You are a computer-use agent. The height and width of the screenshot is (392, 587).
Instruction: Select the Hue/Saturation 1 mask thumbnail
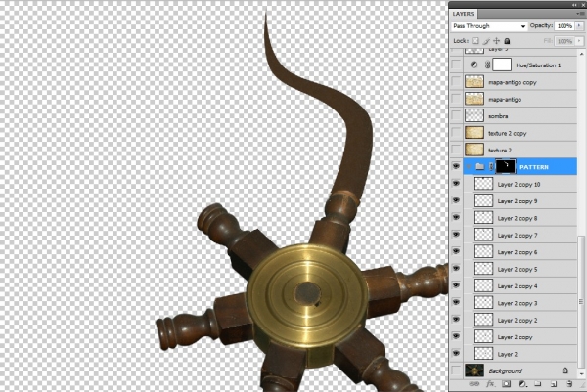click(502, 65)
